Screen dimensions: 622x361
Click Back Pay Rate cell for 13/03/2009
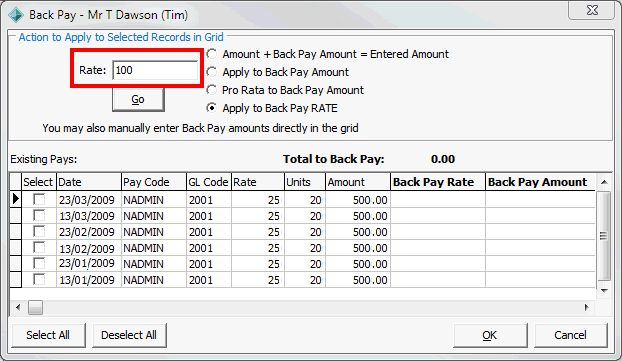(438, 216)
